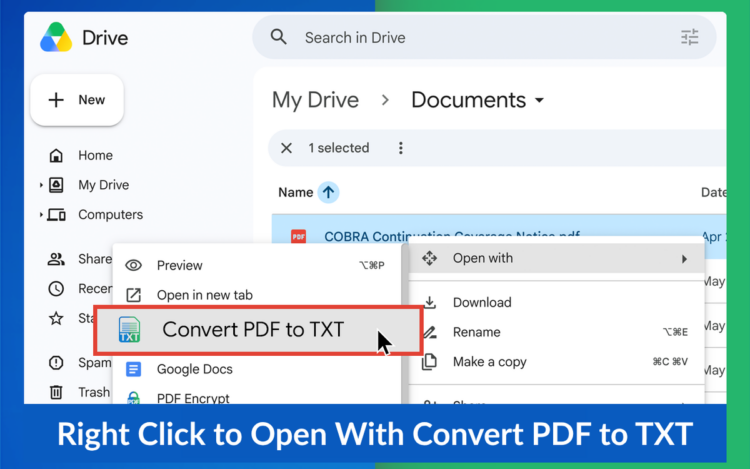Click the Google Drive logo
Image resolution: width=750 pixels, height=469 pixels.
[x=56, y=37]
